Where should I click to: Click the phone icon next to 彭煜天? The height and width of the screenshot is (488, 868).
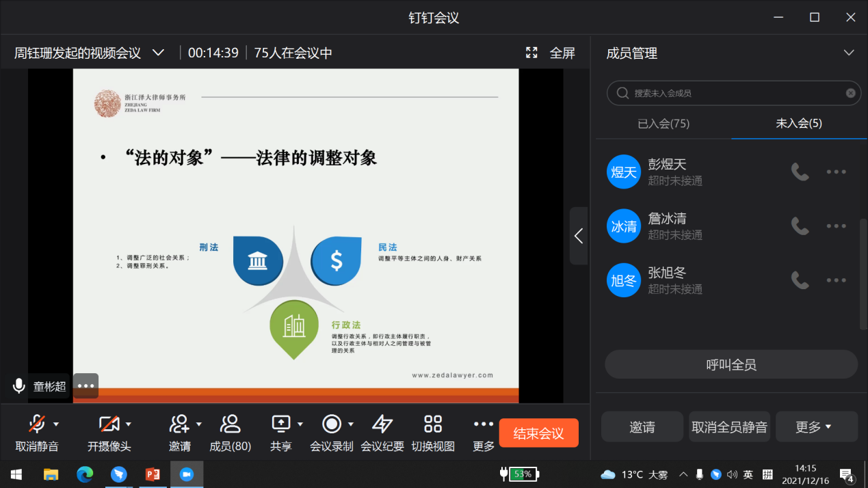800,172
